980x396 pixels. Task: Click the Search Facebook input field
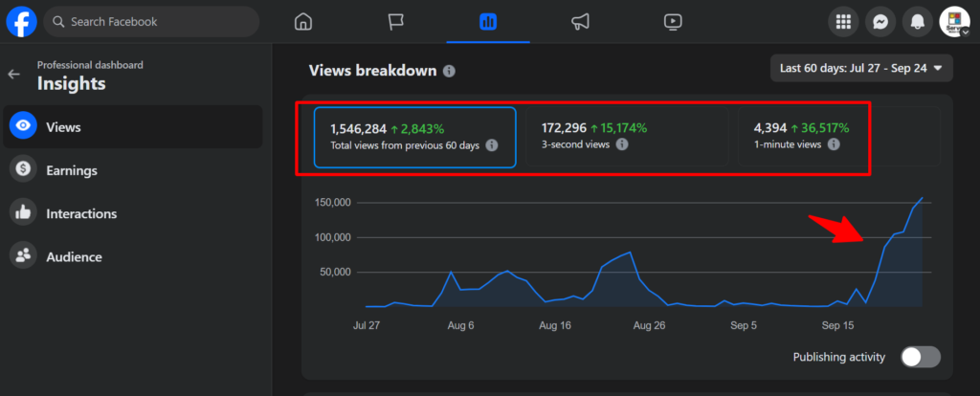pos(153,21)
